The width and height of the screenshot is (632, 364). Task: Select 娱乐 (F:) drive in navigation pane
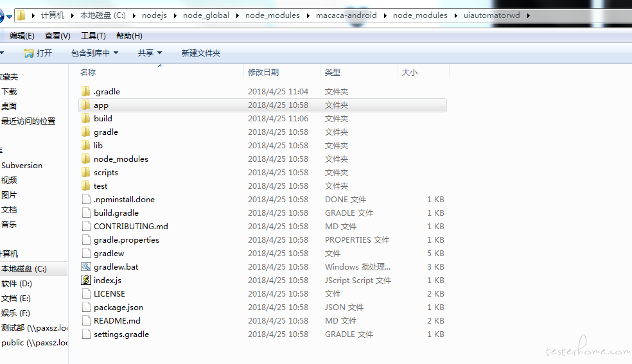pos(15,313)
